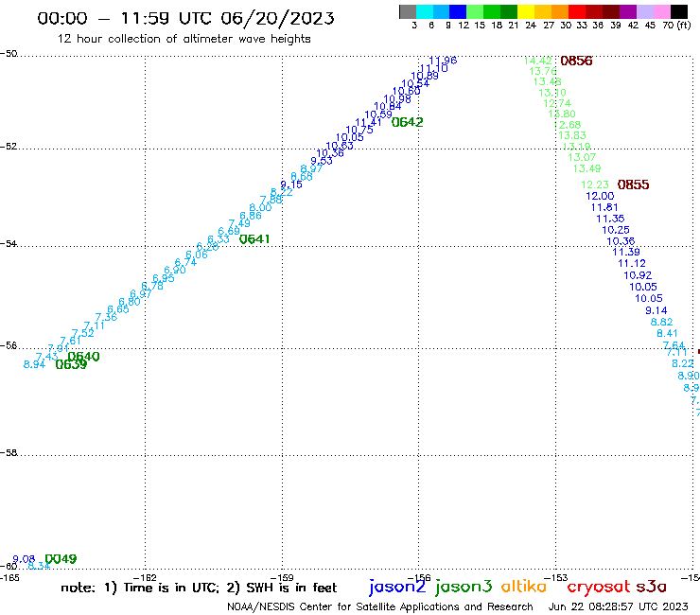Viewport: 700px width, 615px height.
Task: Click the wave height value '12.00'
Action: 600,196
